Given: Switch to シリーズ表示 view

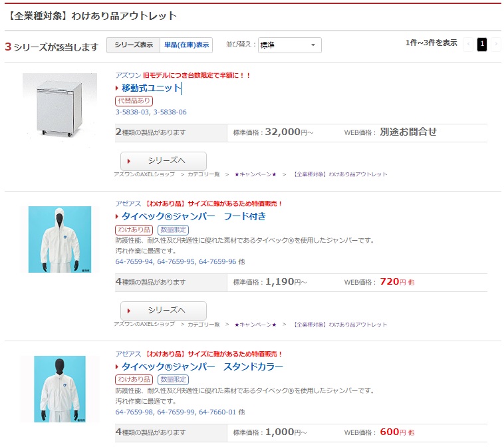Looking at the screenshot, I should click(x=134, y=45).
